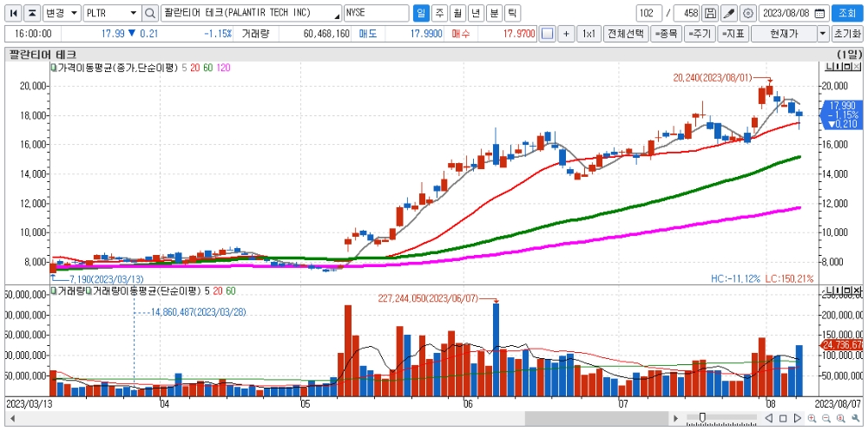
Task: Click the 16:00:00 time cell
Action: pyautogui.click(x=33, y=34)
